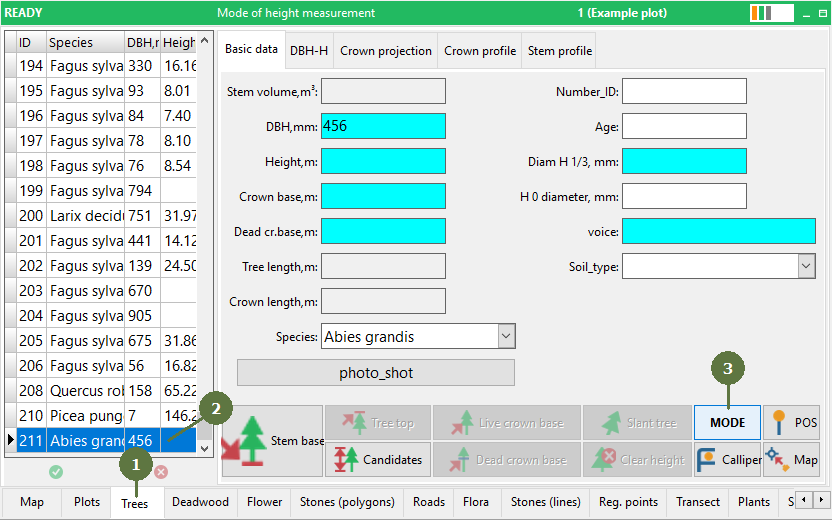Switch to the Stones (lines) tab
Image resolution: width=832 pixels, height=520 pixels.
point(545,502)
